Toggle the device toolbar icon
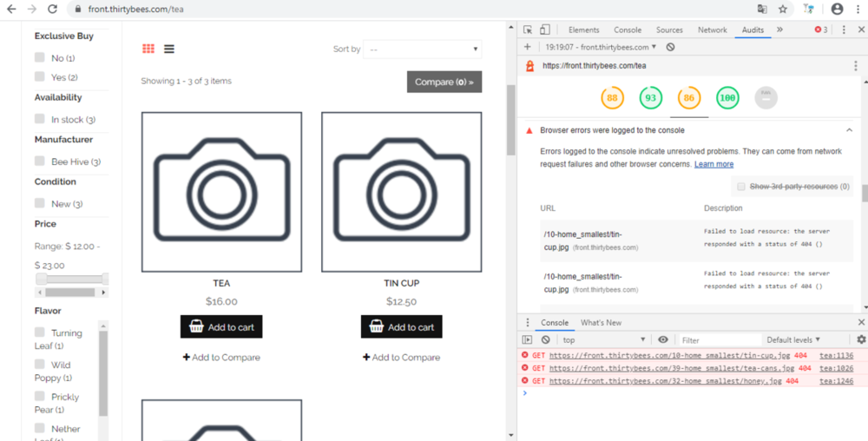Image resolution: width=868 pixels, height=441 pixels. pyautogui.click(x=544, y=30)
